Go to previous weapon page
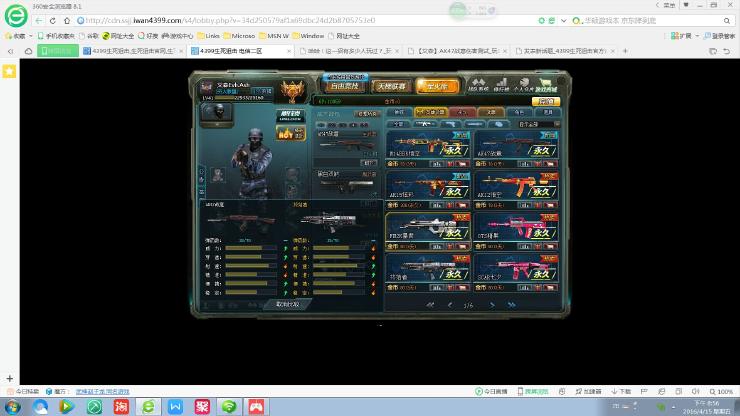 tap(450, 305)
